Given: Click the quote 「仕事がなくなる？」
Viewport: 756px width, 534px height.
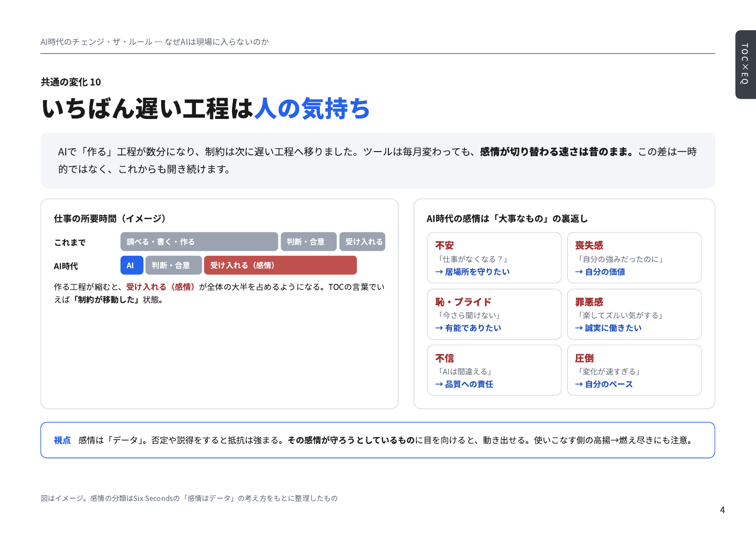Looking at the screenshot, I should tap(473, 259).
